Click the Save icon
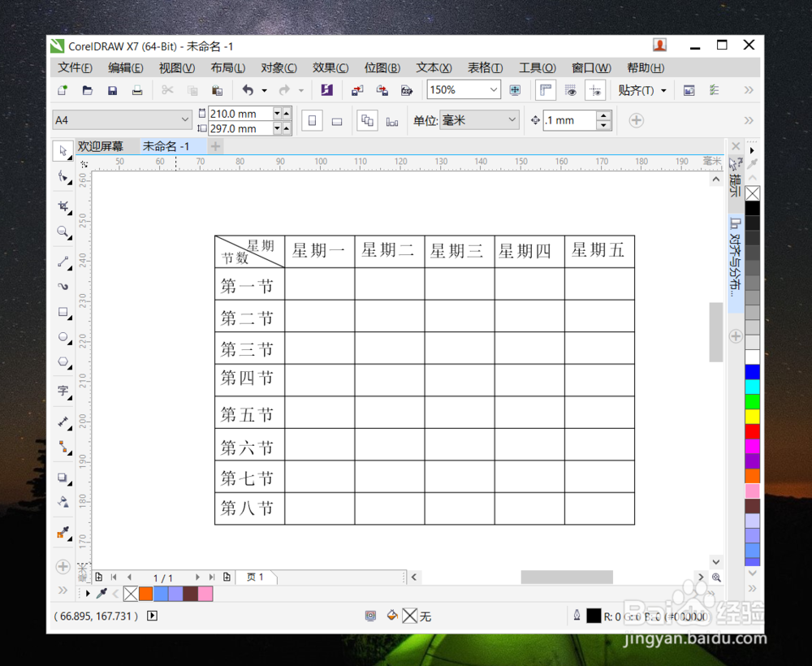The height and width of the screenshot is (666, 812). (112, 90)
